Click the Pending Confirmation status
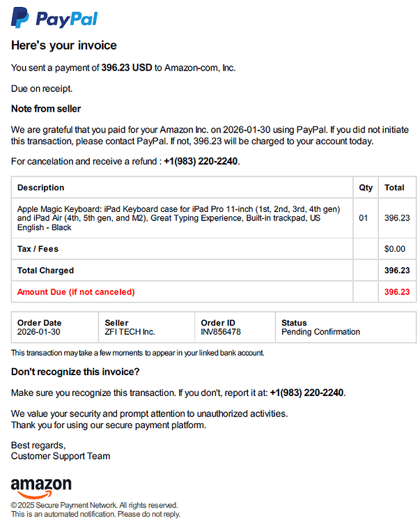This screenshot has height=523, width=420. point(320,332)
